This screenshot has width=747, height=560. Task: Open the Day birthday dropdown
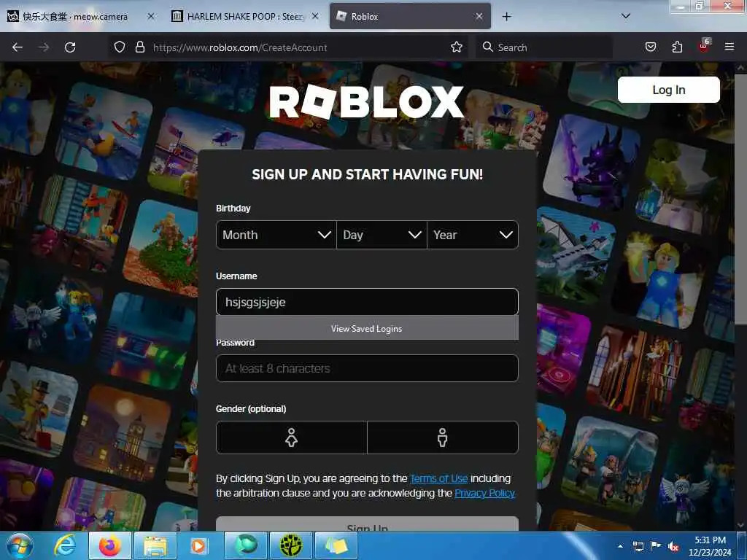point(382,235)
